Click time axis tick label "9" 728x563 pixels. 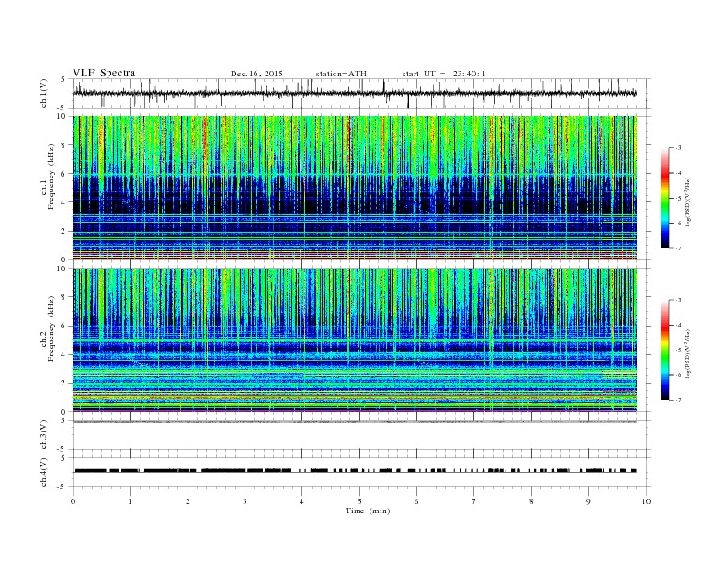click(588, 501)
